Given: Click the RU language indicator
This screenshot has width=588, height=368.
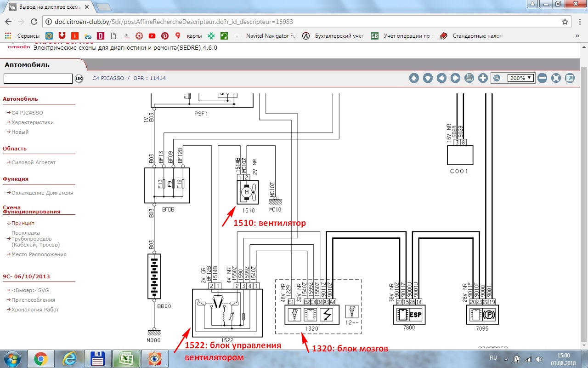Looking at the screenshot, I should 493,357.
